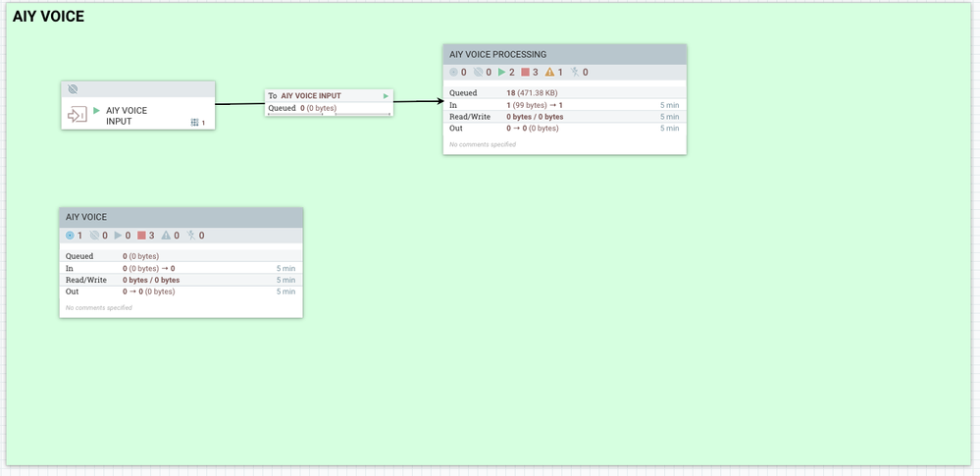This screenshot has height=476, width=980.
Task: Click the orange invalid warning icon in AIY VOICE PROCESSING
Action: click(x=549, y=73)
